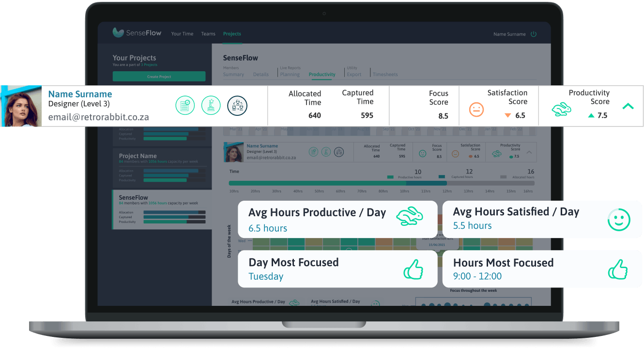
Task: Click the Tuesday value
Action: (x=266, y=277)
